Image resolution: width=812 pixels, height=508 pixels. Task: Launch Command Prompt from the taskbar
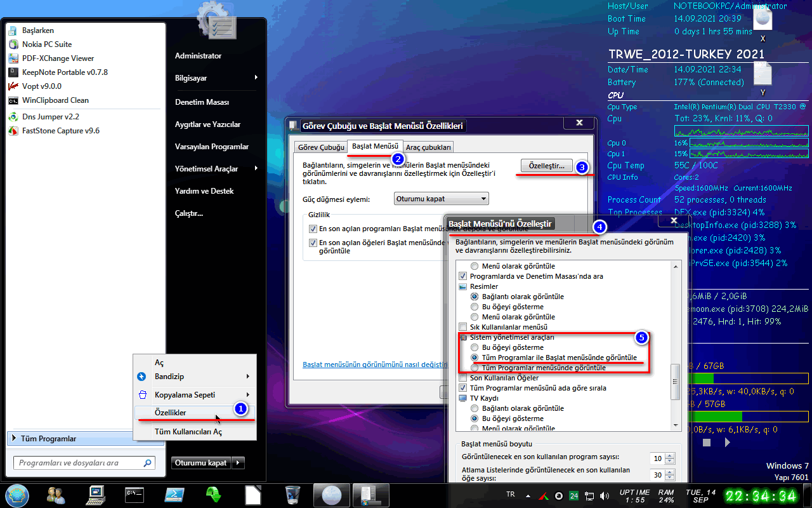coord(134,495)
